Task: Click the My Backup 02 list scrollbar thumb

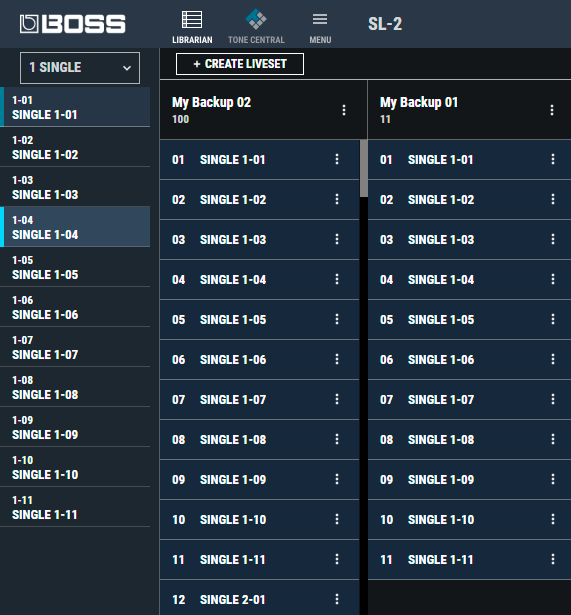Action: [364, 169]
